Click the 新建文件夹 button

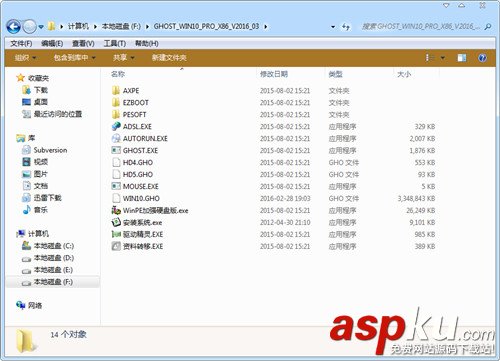coord(169,58)
